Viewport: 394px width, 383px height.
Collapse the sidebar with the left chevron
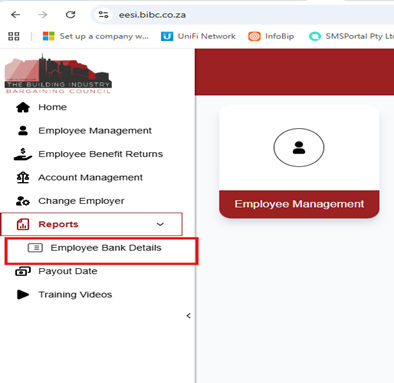point(188,316)
